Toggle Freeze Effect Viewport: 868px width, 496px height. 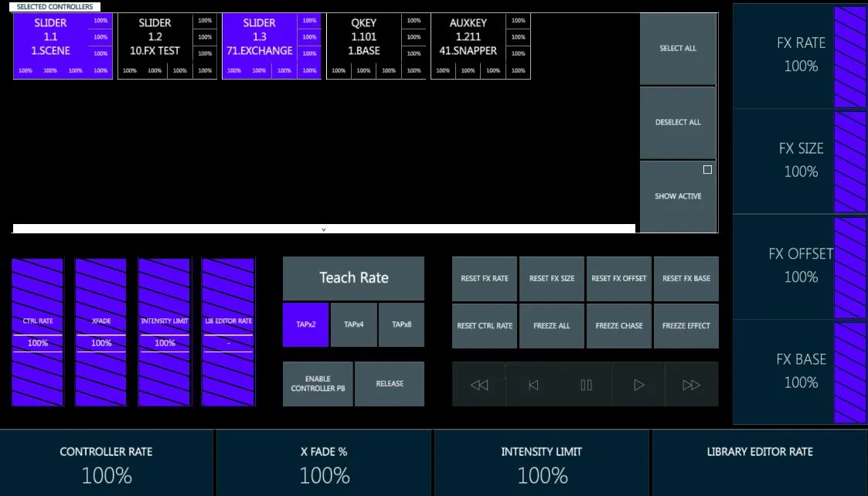coord(686,326)
